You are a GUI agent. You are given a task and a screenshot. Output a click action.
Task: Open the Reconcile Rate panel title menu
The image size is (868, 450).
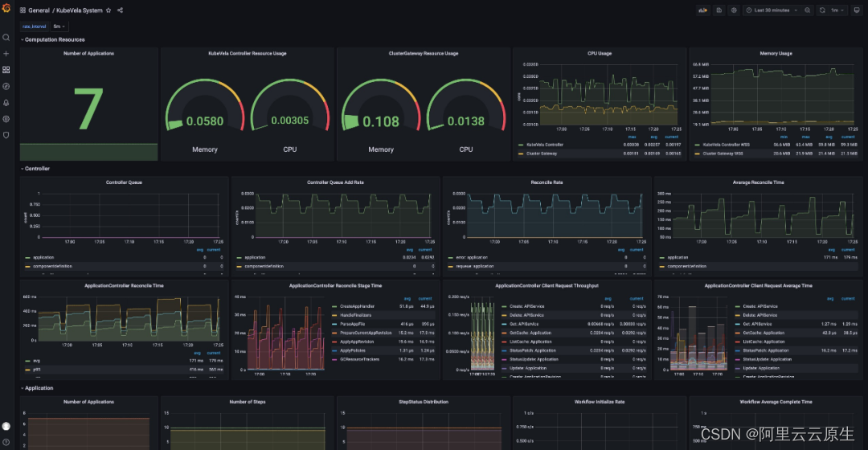click(x=547, y=182)
